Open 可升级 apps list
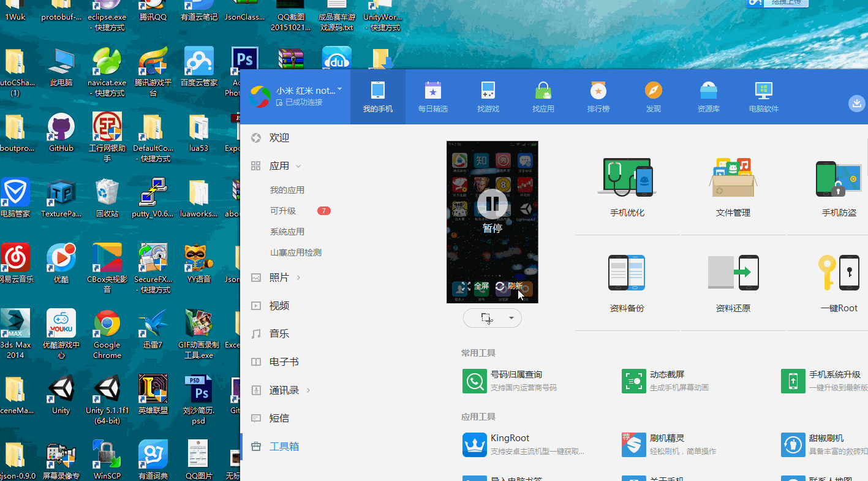 (x=283, y=211)
